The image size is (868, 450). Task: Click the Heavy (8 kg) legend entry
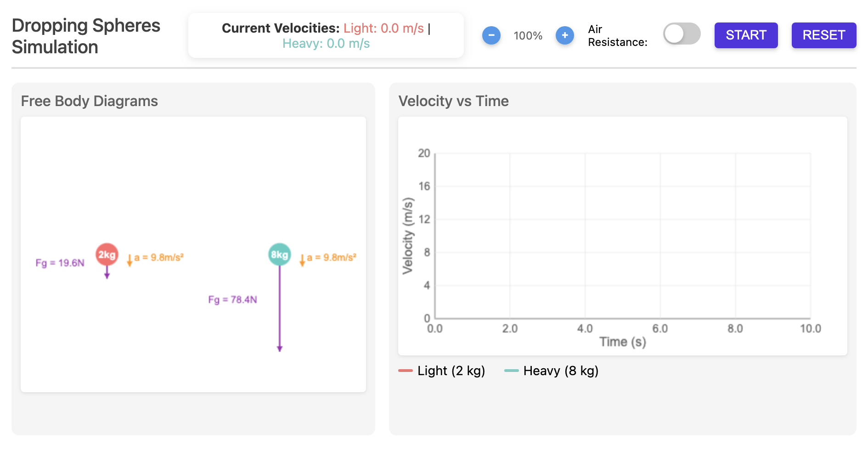pos(551,371)
